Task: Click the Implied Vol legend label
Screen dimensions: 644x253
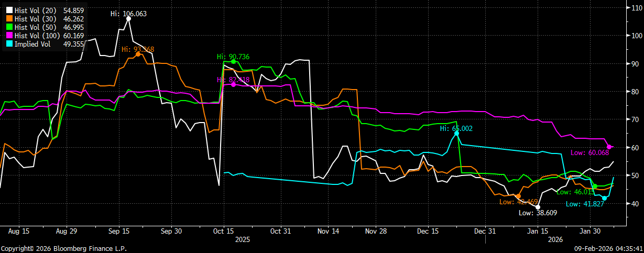Action: tap(32, 44)
